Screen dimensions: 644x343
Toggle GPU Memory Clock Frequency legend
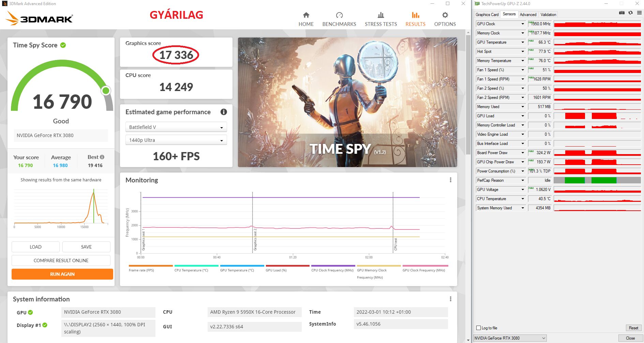(x=379, y=272)
